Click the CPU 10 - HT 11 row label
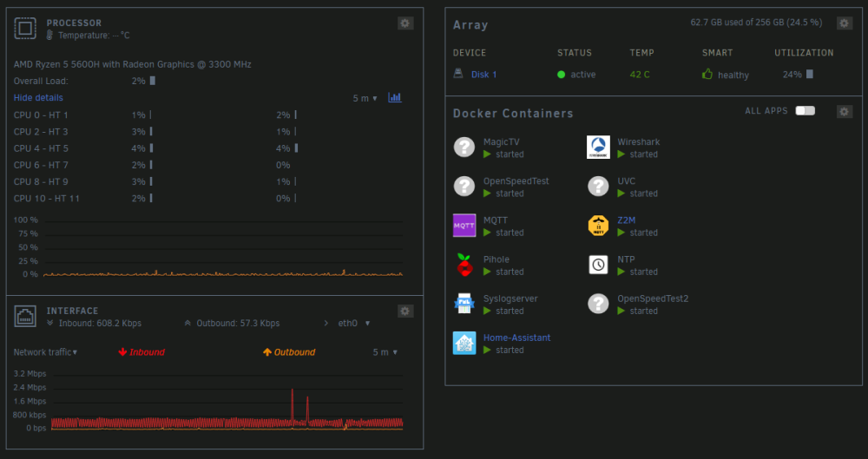The width and height of the screenshot is (868, 459). 47,198
